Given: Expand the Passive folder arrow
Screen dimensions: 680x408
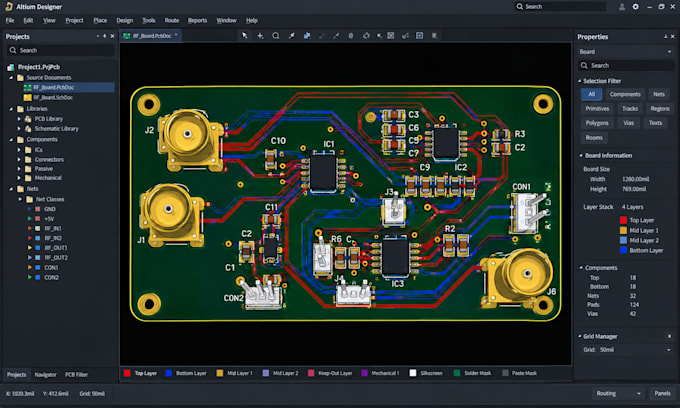Looking at the screenshot, I should [19, 169].
